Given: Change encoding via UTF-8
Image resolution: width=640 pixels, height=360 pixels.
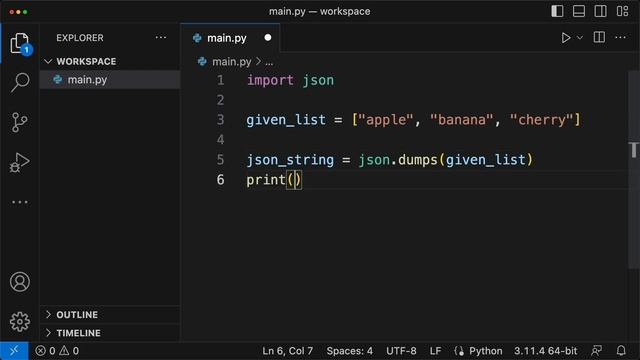Looking at the screenshot, I should coord(401,351).
